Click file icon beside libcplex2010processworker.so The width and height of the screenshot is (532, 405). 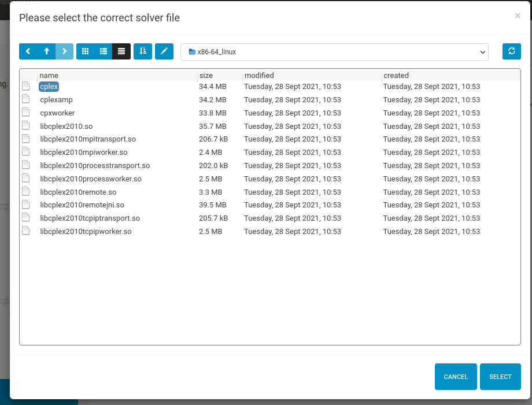26,178
